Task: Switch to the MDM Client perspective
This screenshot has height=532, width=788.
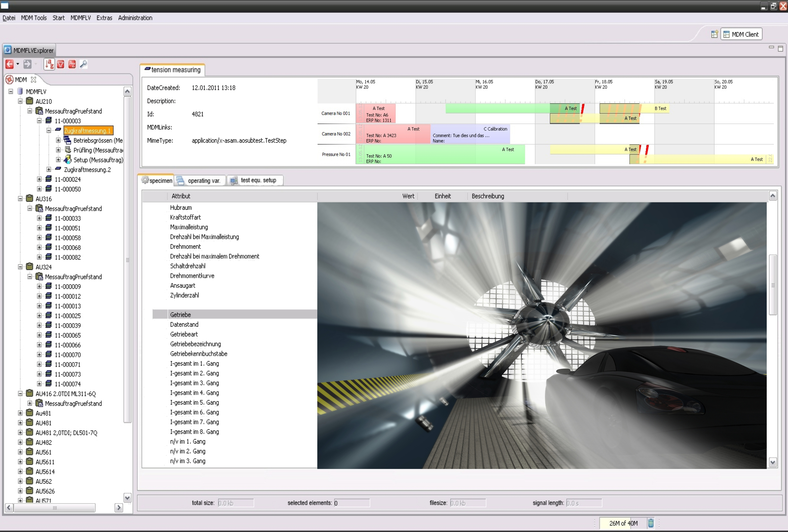Action: click(x=741, y=34)
